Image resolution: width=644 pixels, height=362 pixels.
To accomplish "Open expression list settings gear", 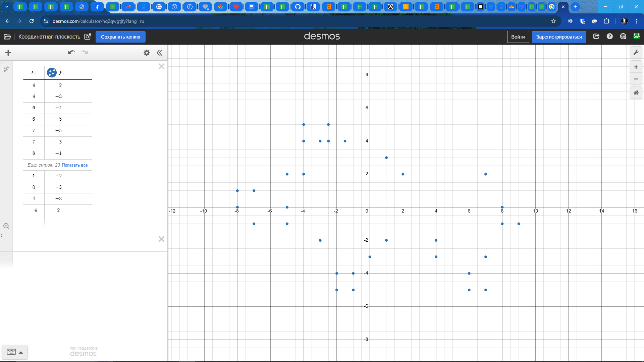I will coord(147,53).
